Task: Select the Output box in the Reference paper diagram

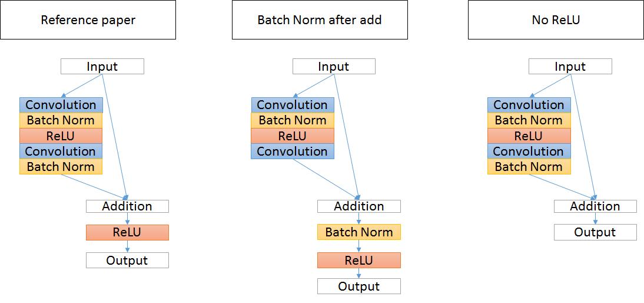Action: [x=127, y=261]
